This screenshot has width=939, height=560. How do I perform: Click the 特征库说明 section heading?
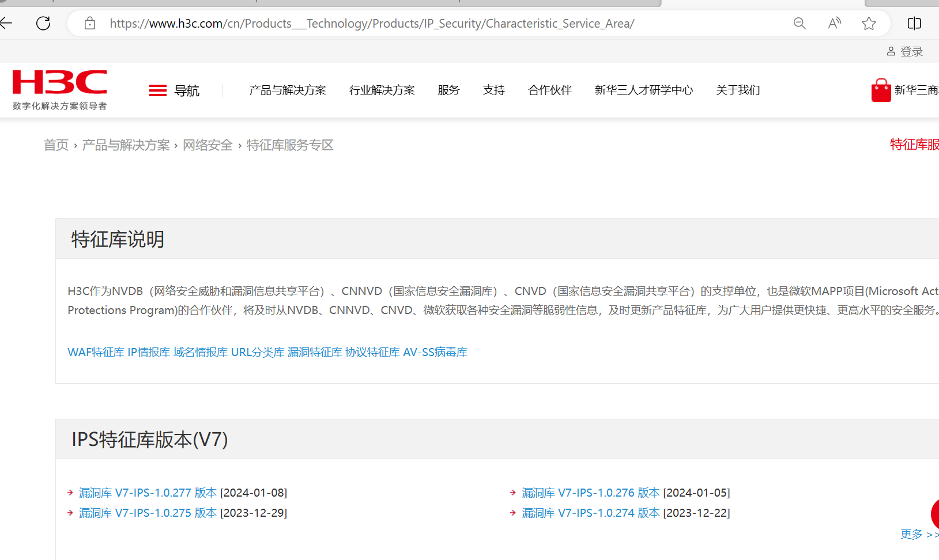click(118, 239)
